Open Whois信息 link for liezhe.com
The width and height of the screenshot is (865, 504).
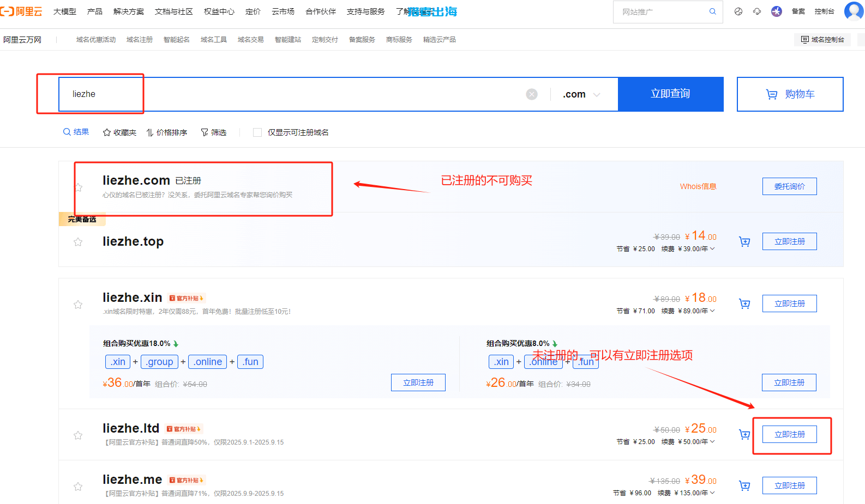698,186
